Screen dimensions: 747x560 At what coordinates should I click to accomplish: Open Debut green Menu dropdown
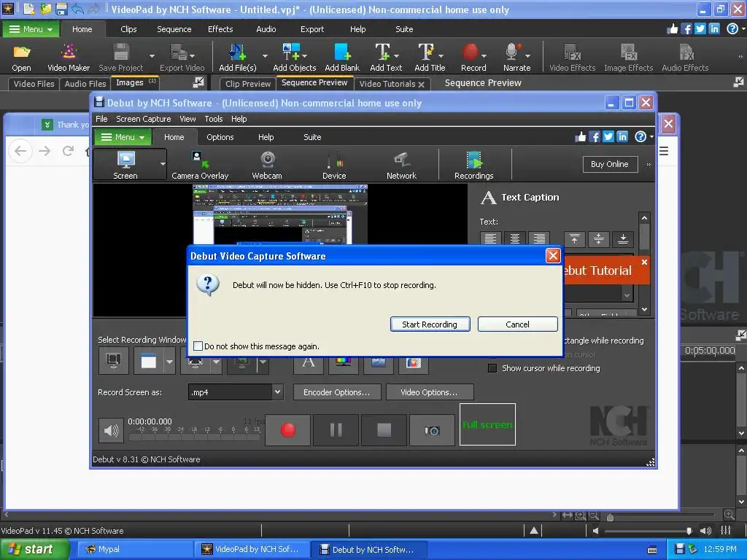123,137
